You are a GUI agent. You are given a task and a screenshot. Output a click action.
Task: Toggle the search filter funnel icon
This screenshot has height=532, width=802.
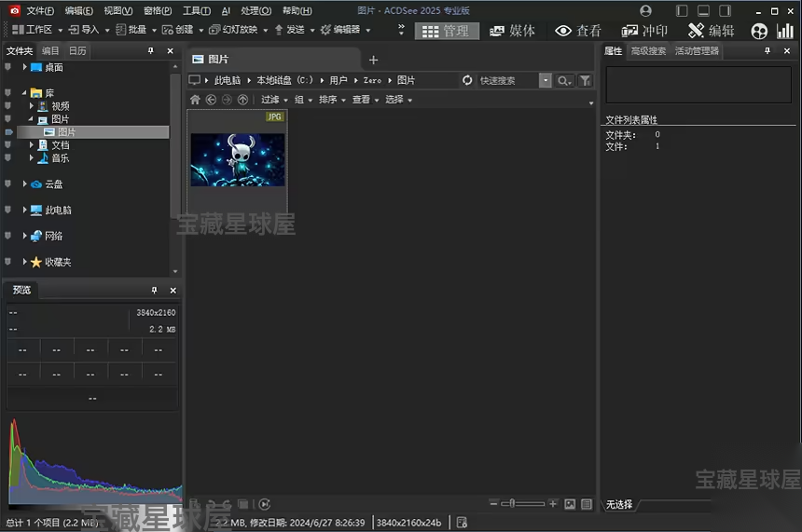tap(585, 81)
